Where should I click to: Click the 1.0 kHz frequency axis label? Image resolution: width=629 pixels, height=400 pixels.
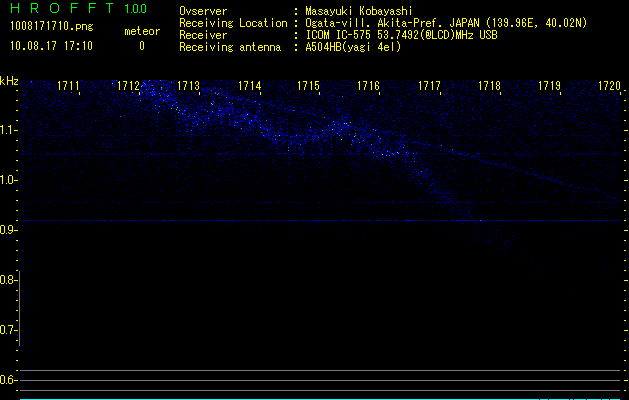pyautogui.click(x=9, y=180)
